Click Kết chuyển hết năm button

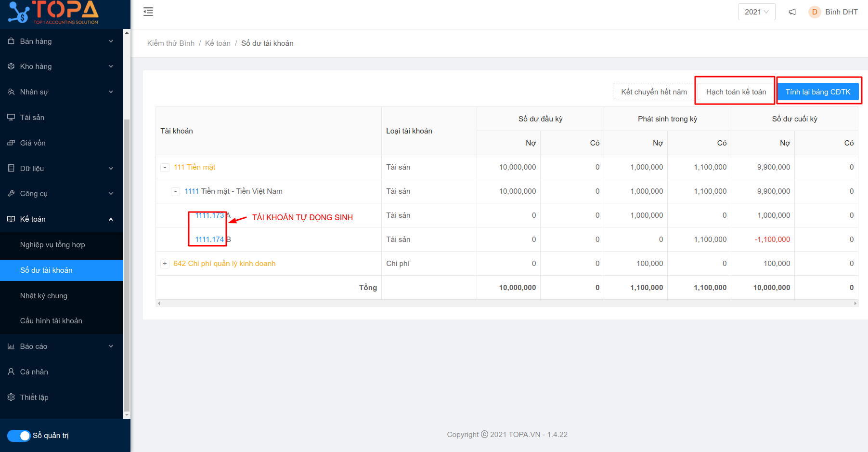(654, 92)
